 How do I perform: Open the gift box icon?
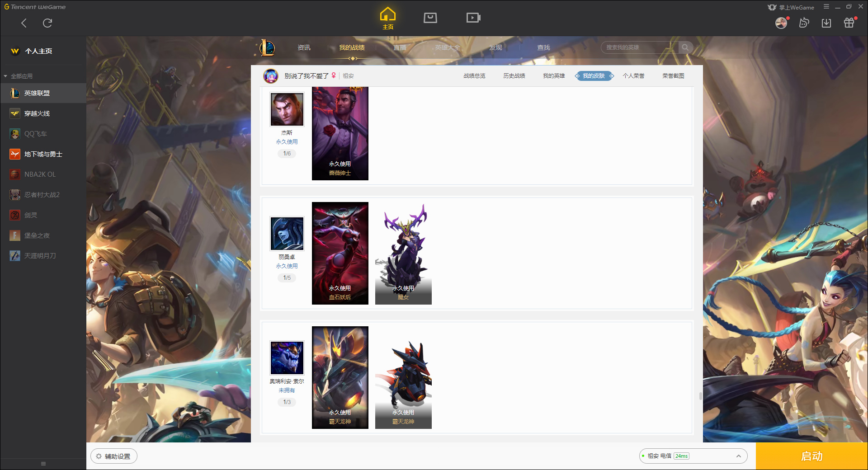click(849, 23)
